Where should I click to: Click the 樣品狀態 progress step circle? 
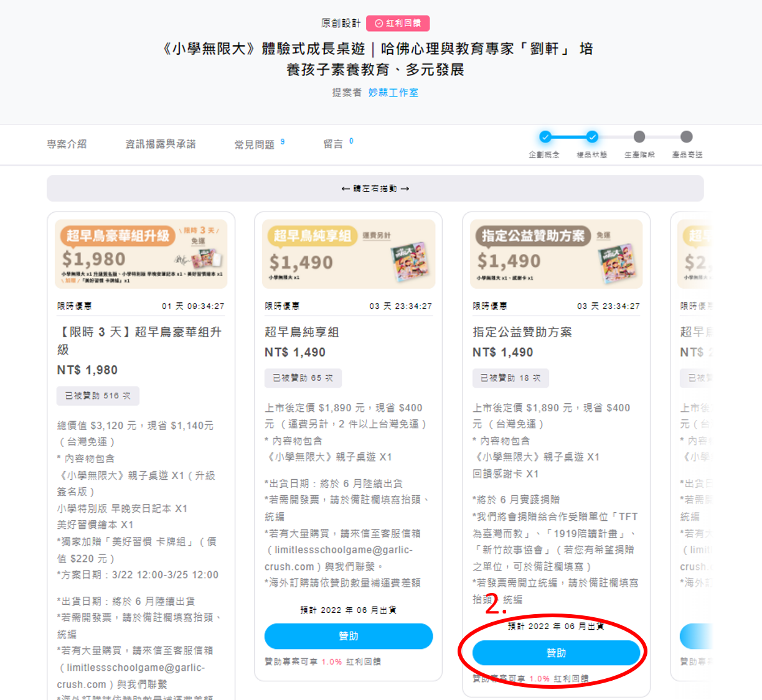pyautogui.click(x=592, y=137)
